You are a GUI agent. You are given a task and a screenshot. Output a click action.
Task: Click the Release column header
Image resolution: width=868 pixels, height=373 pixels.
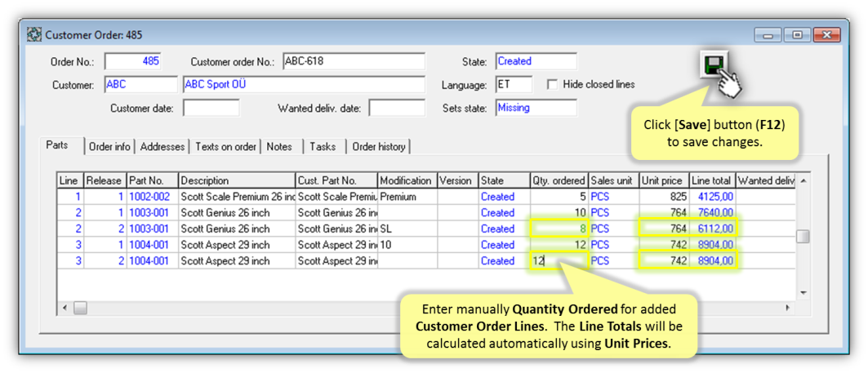pyautogui.click(x=105, y=180)
